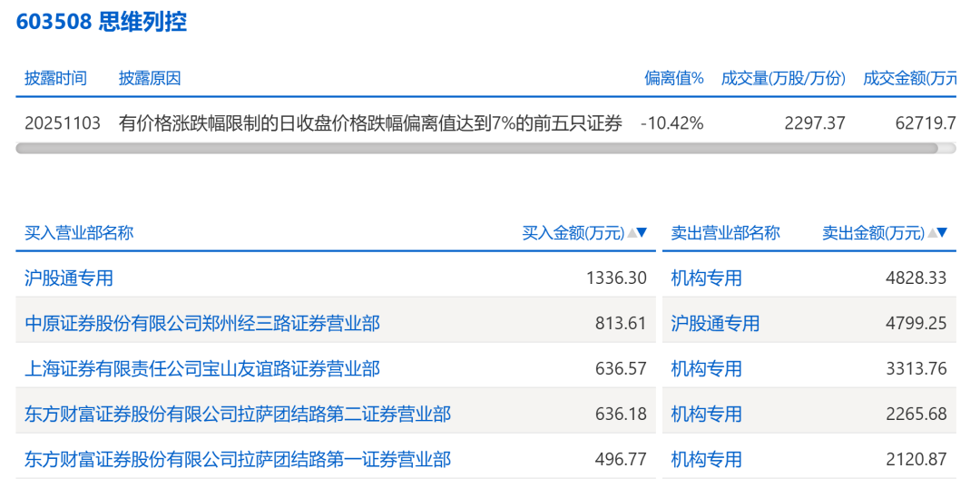This screenshot has height=488, width=980.
Task: Click the sort arrows beside 买入金额(万元)
Action: tap(637, 232)
